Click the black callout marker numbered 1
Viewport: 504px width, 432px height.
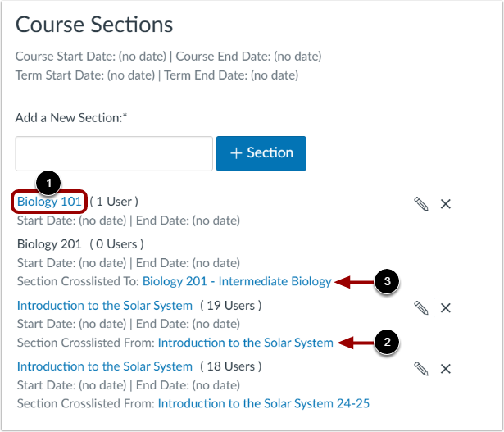coord(51,181)
